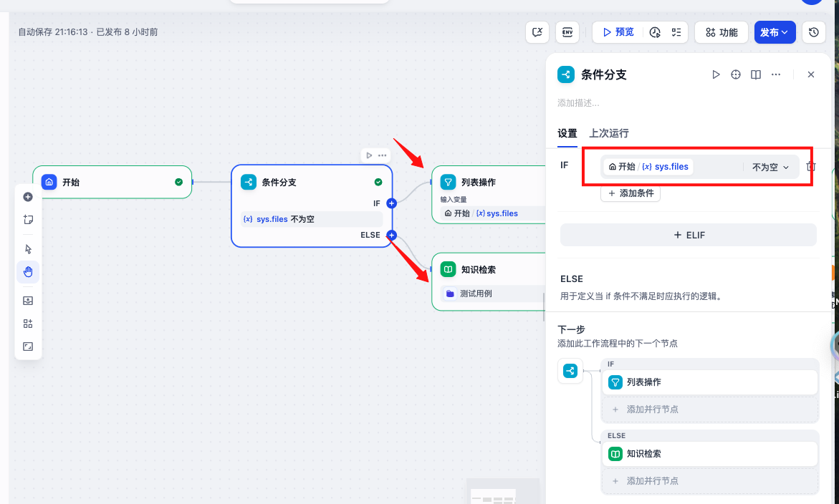Click the 列表操作 filter icon on the canvas node

click(x=448, y=183)
